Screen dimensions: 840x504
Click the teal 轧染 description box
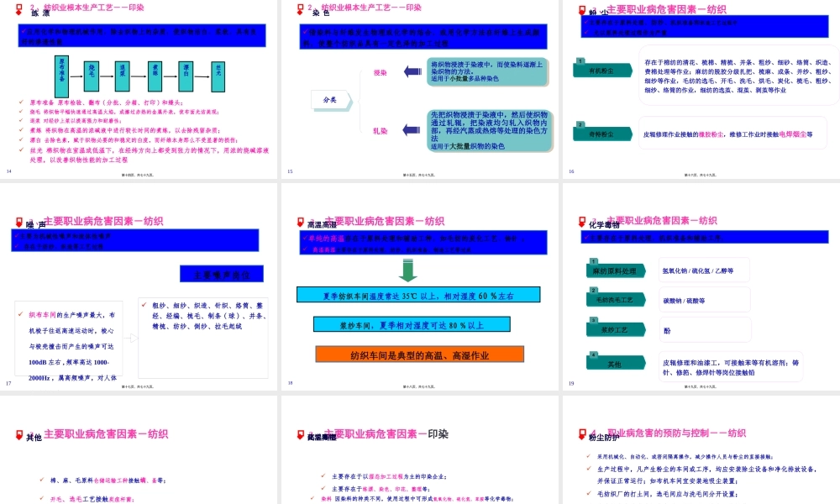(490, 130)
